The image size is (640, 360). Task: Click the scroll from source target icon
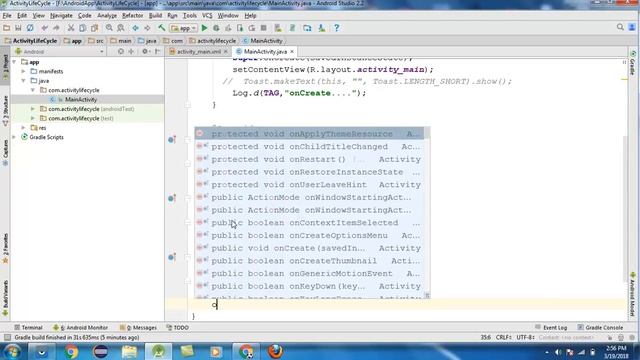point(121,52)
